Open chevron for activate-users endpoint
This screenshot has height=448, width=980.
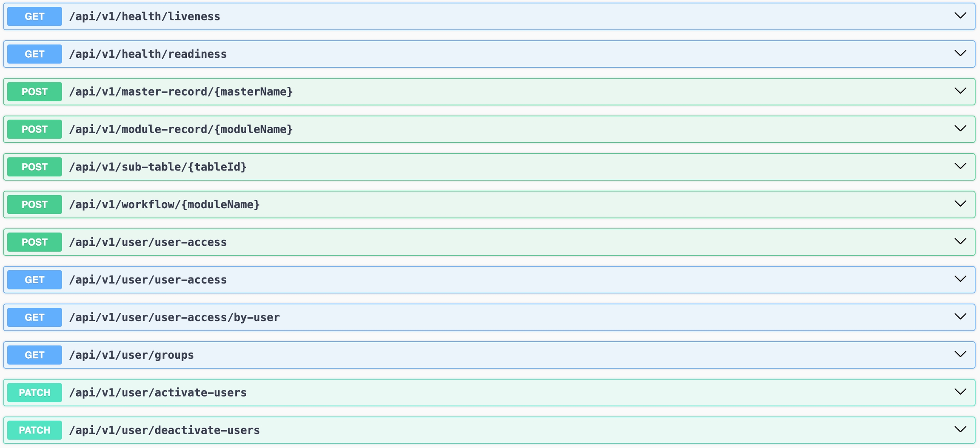click(x=960, y=392)
